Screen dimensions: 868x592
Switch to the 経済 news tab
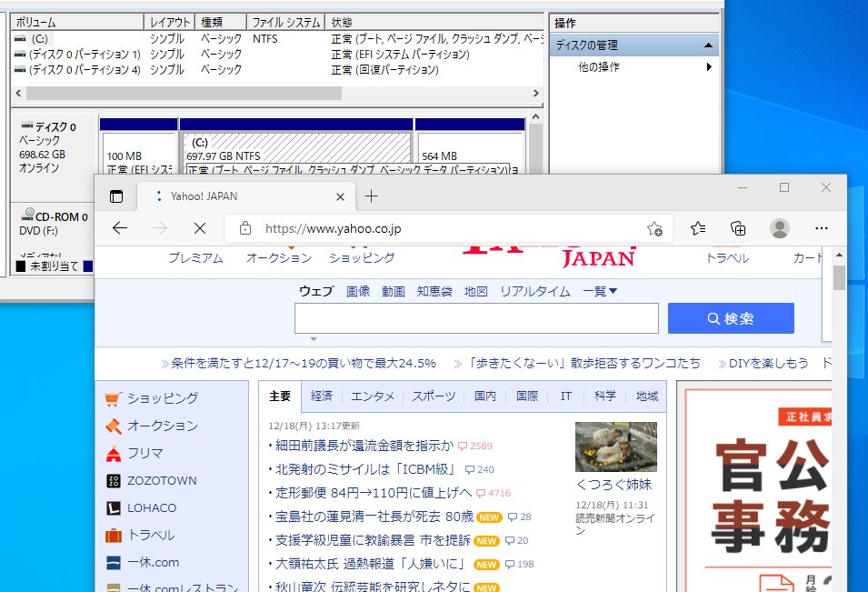pyautogui.click(x=322, y=396)
